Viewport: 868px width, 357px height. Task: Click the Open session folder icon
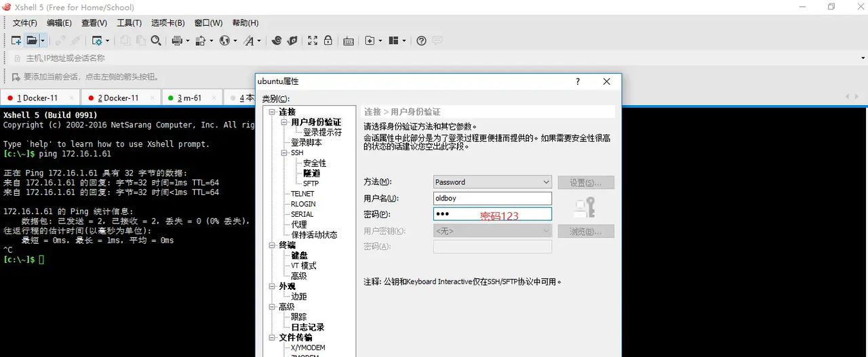coord(31,41)
